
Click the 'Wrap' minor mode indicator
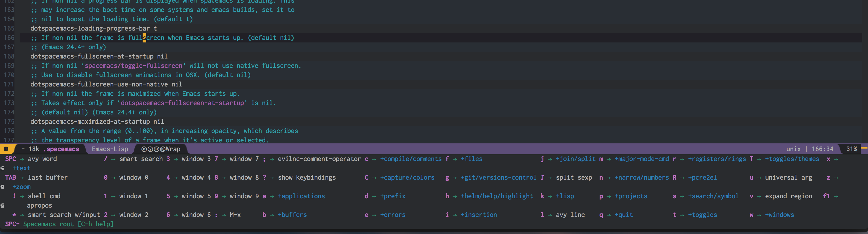tap(173, 149)
